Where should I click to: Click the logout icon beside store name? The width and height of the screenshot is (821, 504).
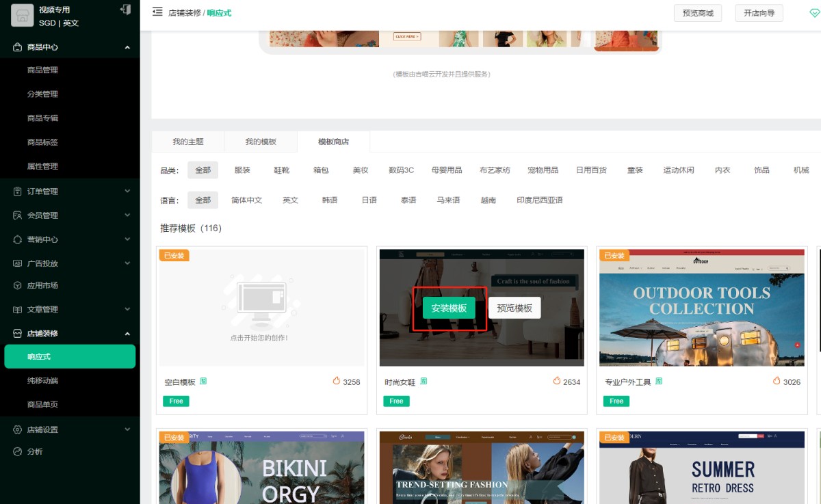(125, 10)
